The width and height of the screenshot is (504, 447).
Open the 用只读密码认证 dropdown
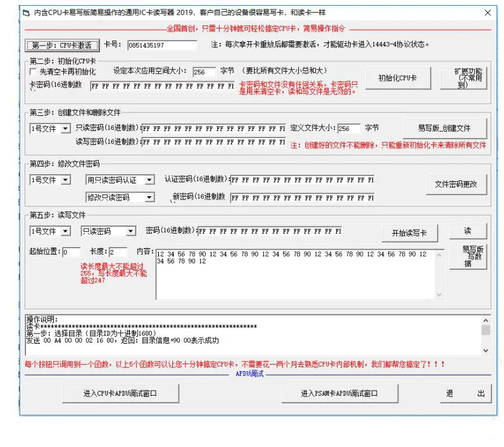click(x=149, y=180)
